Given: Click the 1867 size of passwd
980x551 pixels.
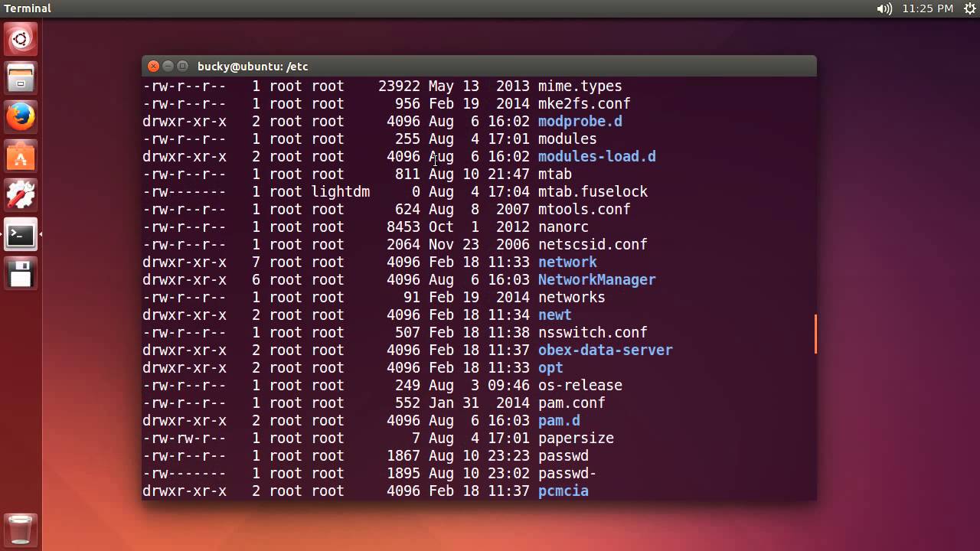Looking at the screenshot, I should click(403, 455).
